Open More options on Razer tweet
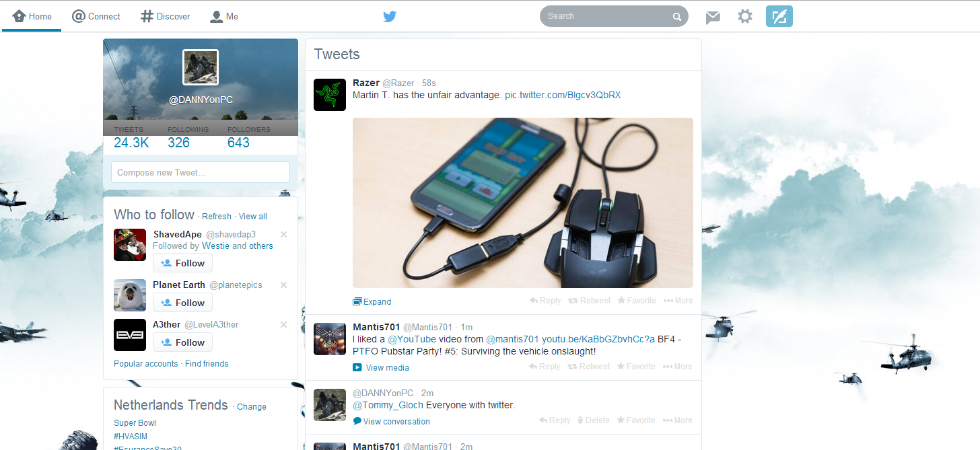The width and height of the screenshot is (980, 450). pos(678,301)
